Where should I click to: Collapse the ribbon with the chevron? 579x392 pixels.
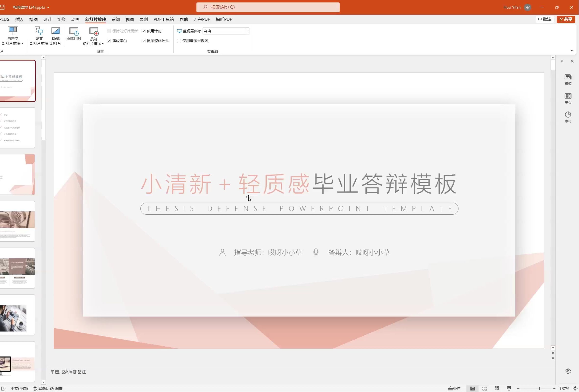pyautogui.click(x=572, y=50)
